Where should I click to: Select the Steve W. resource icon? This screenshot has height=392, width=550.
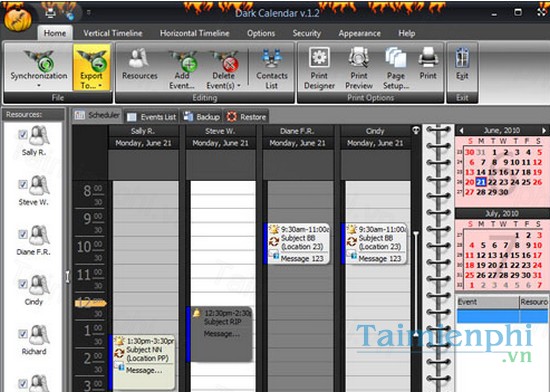pyautogui.click(x=39, y=185)
